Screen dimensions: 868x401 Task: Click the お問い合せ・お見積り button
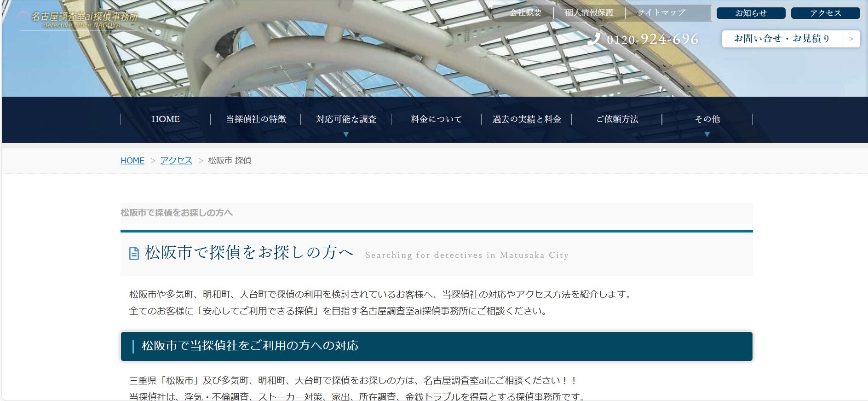[782, 39]
